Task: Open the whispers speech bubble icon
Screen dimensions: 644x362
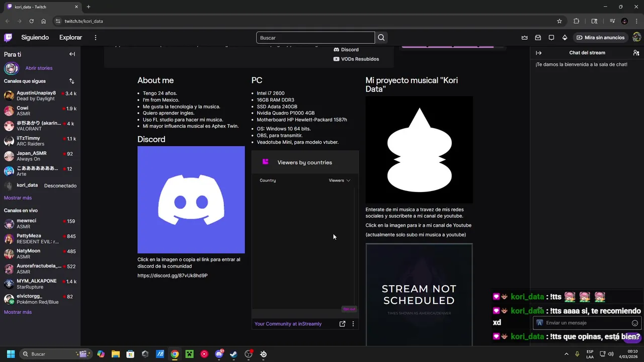Action: click(x=551, y=38)
